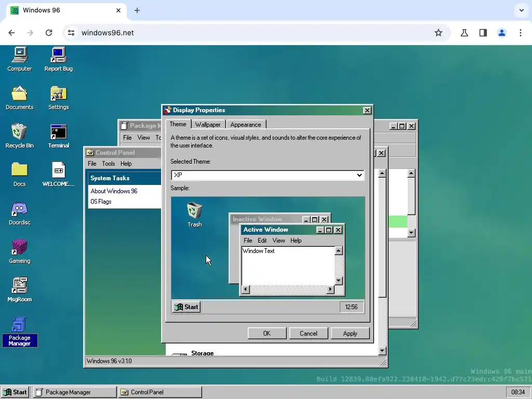Reload the page with the refresh icon

tap(49, 33)
